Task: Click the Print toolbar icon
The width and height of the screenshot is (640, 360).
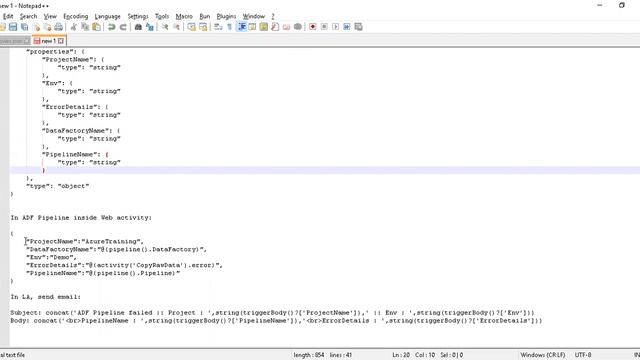Action: pos(59,27)
